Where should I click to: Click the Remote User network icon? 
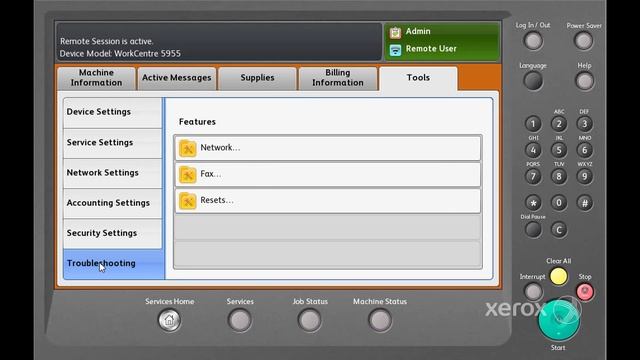[395, 50]
